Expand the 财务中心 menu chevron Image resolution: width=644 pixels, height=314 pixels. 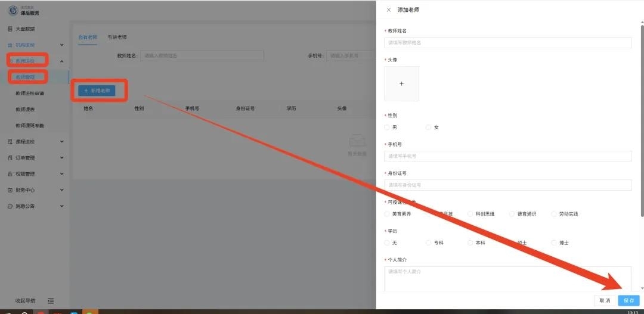pyautogui.click(x=61, y=190)
